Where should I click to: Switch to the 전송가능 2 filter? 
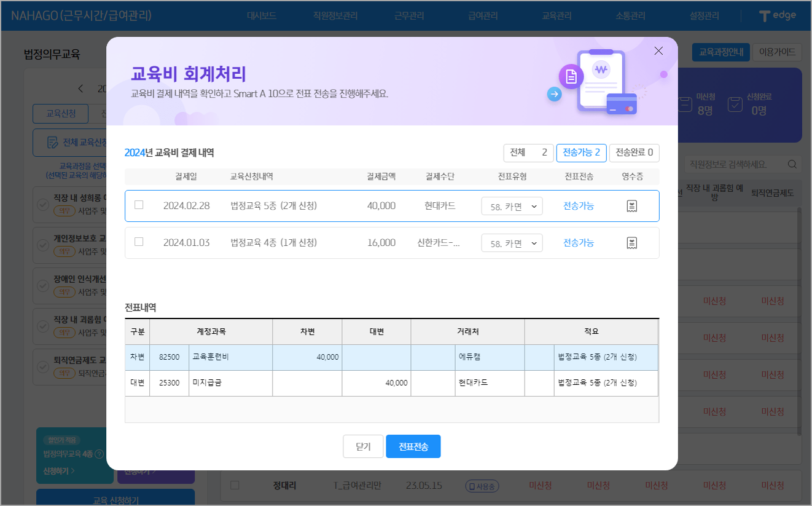[x=581, y=152]
